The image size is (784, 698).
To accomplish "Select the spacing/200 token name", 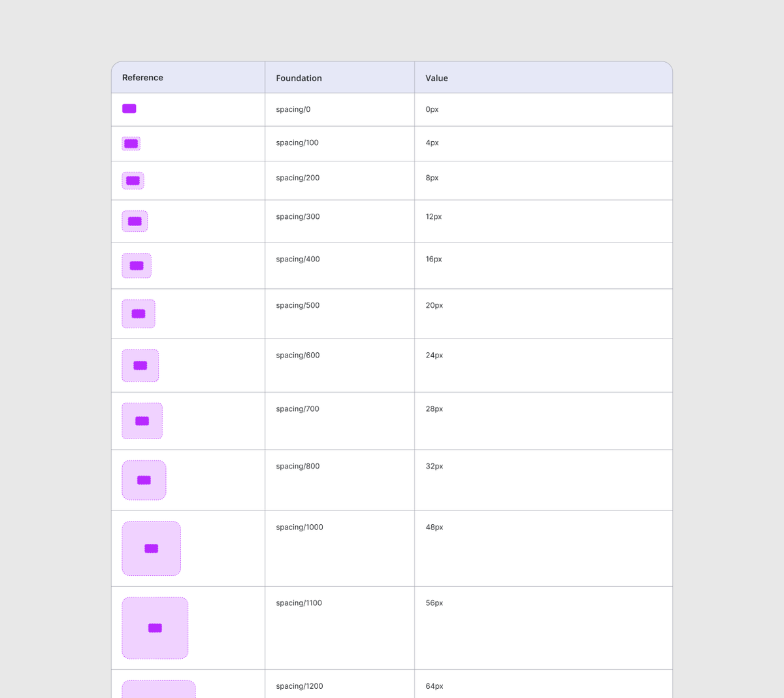I will click(x=298, y=178).
